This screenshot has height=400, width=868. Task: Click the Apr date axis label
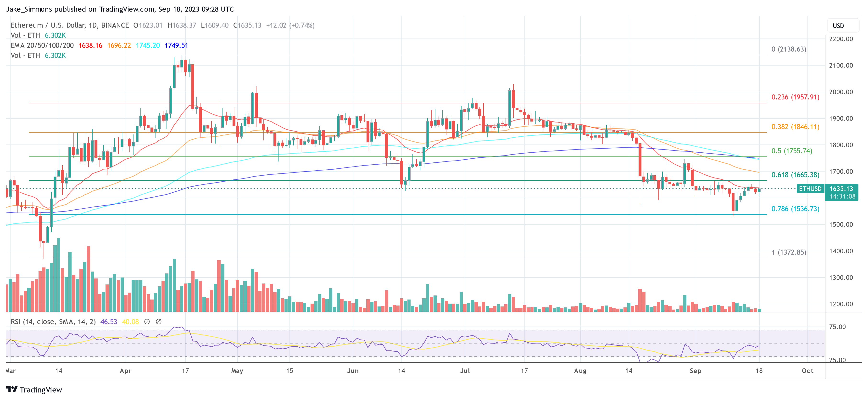coord(126,371)
